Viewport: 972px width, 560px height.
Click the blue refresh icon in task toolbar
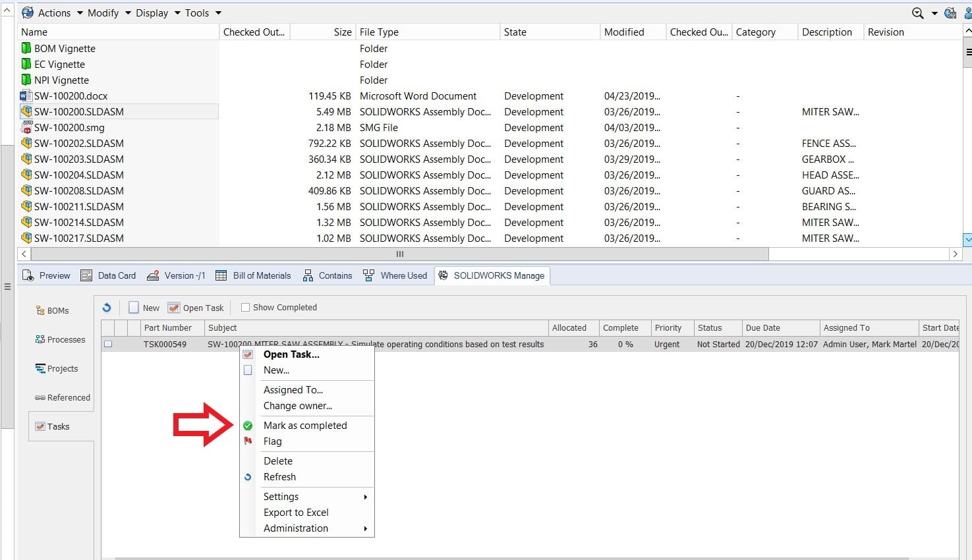(107, 307)
